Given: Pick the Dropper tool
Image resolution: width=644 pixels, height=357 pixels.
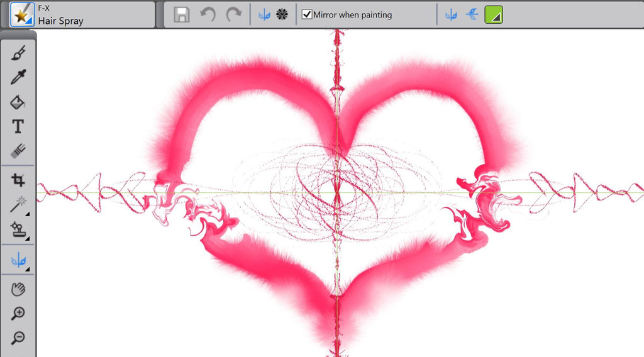Looking at the screenshot, I should pos(18,77).
